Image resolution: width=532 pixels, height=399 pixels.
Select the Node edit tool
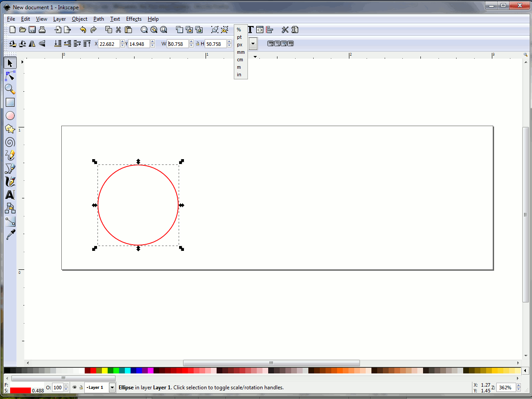pyautogui.click(x=10, y=76)
